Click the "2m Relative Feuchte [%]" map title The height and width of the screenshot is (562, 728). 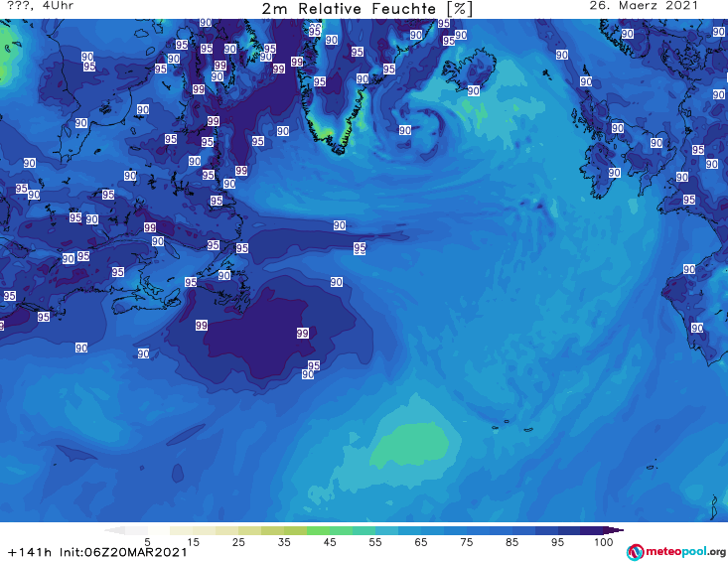pos(367,9)
